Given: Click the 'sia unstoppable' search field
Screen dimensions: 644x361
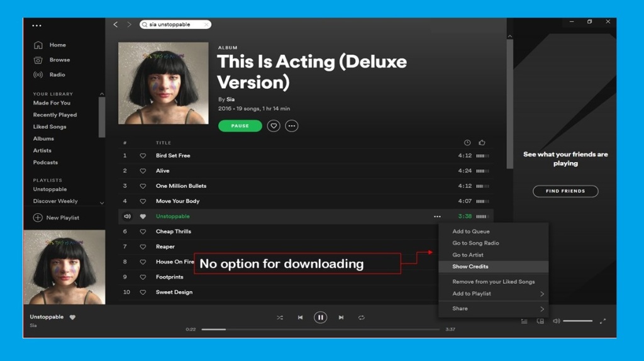Looking at the screenshot, I should 175,25.
